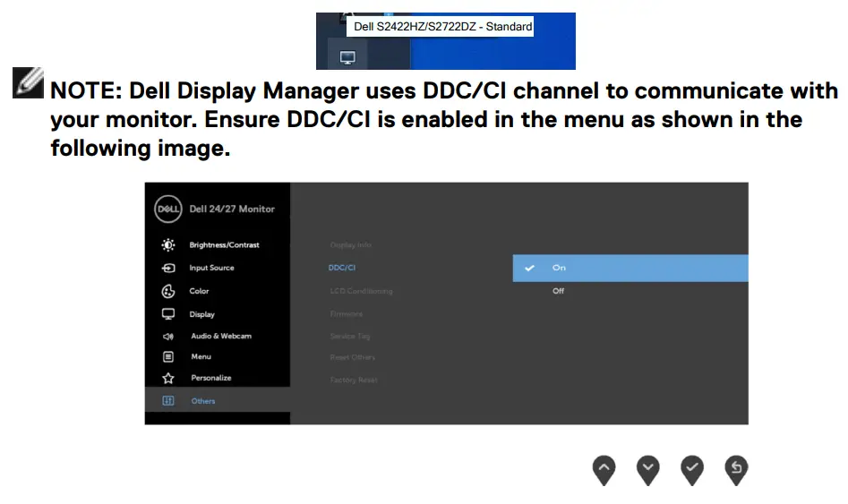Select the DDC/CI submenu item
Screen dimensions: 848x504
coord(342,268)
